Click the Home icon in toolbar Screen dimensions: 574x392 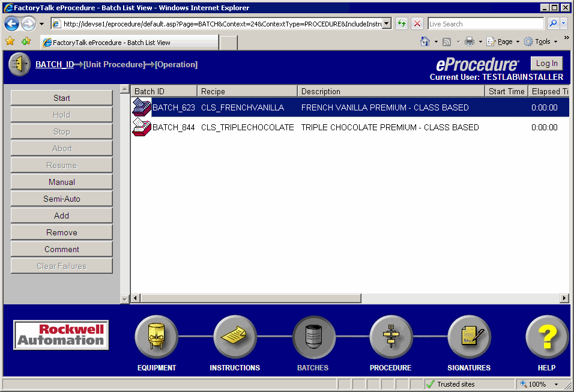(424, 41)
